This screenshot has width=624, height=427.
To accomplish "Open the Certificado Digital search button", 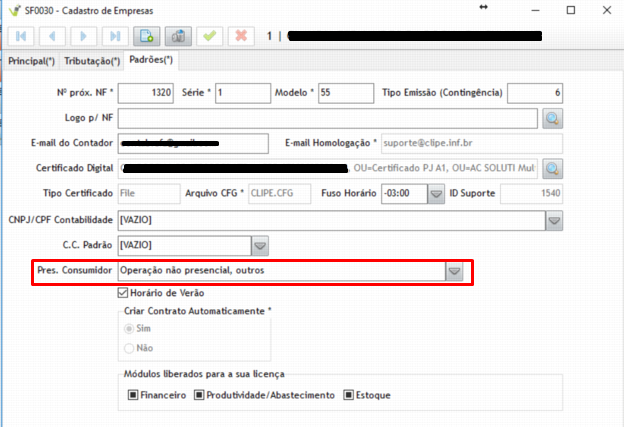I will pos(553,167).
